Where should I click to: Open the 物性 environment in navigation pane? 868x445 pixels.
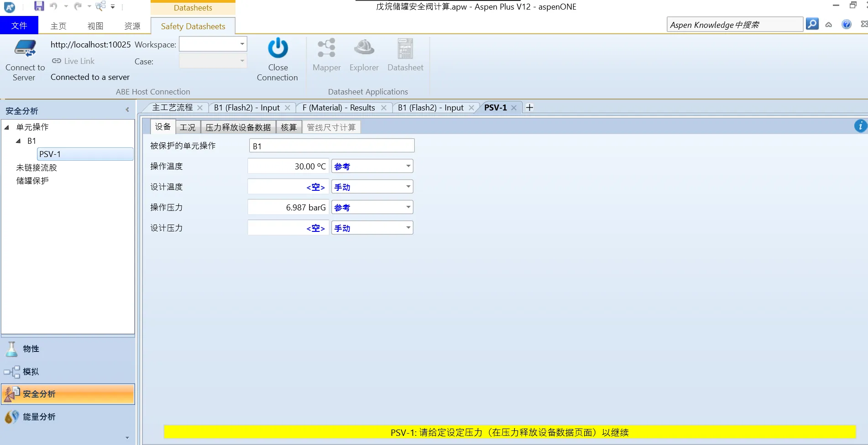[x=31, y=349]
